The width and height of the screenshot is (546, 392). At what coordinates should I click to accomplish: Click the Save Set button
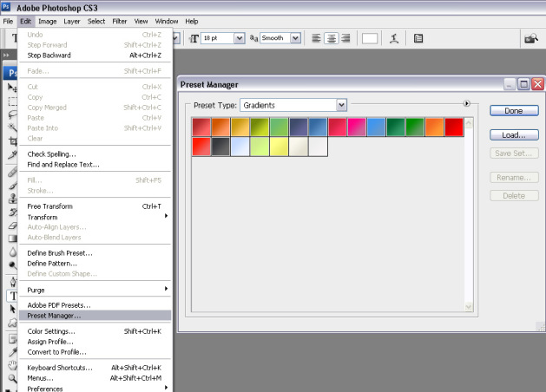pyautogui.click(x=514, y=154)
